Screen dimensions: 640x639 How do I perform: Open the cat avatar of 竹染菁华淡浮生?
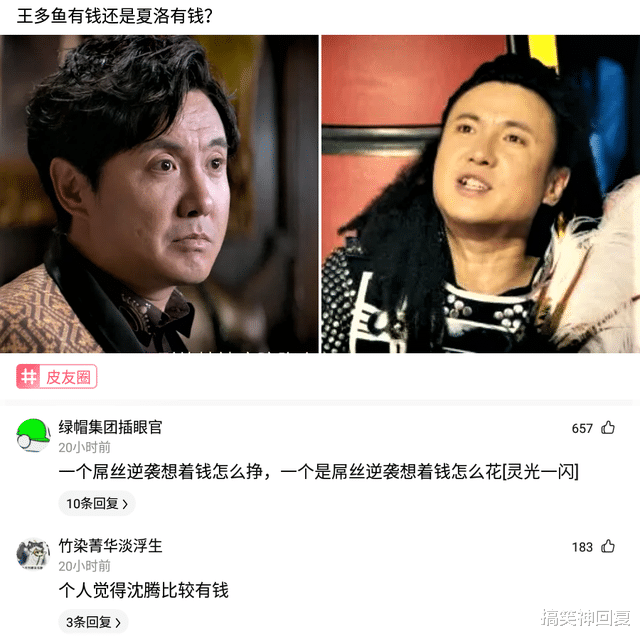point(33,554)
